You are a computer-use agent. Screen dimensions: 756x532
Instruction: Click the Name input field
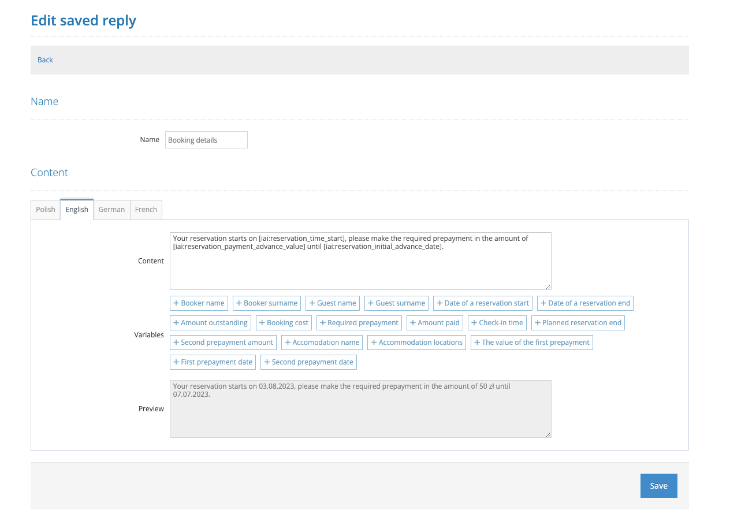[x=206, y=140]
